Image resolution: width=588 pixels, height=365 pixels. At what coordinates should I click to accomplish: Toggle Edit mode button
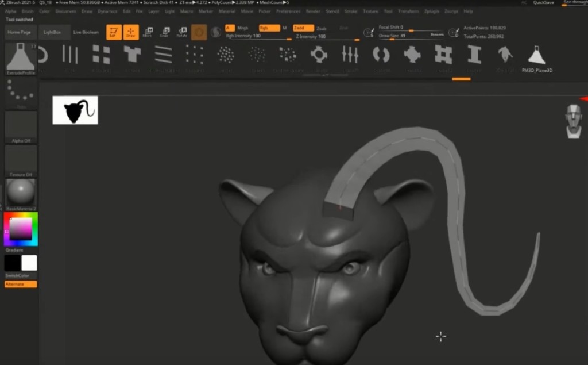coord(114,32)
